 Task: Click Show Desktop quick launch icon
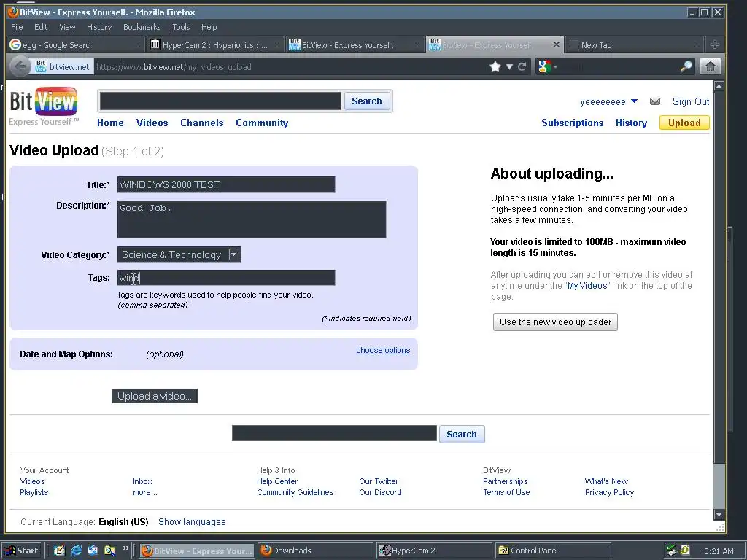(59, 551)
